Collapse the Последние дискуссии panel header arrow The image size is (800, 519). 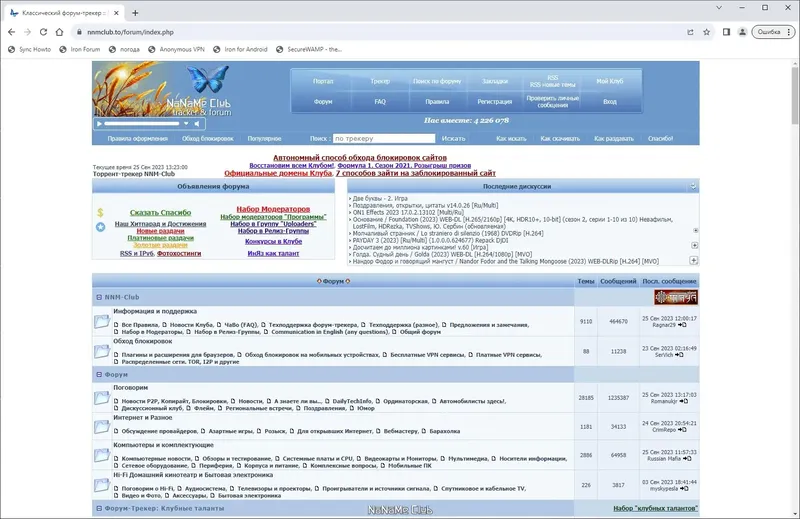(693, 186)
